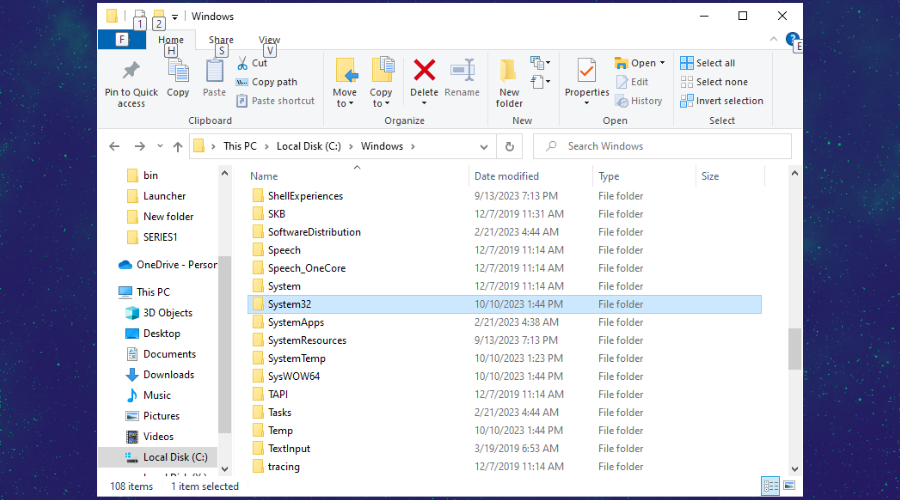Create a New folder from ribbon
Image resolution: width=900 pixels, height=500 pixels.
[x=509, y=84]
